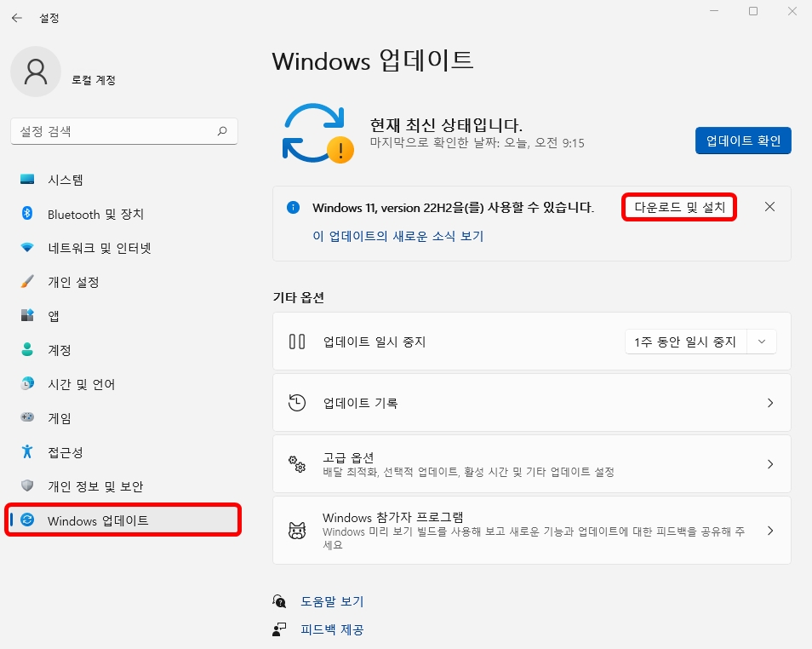Open 이 업데이트의 새로운 소식 보기 link
This screenshot has height=649, width=812.
[397, 236]
